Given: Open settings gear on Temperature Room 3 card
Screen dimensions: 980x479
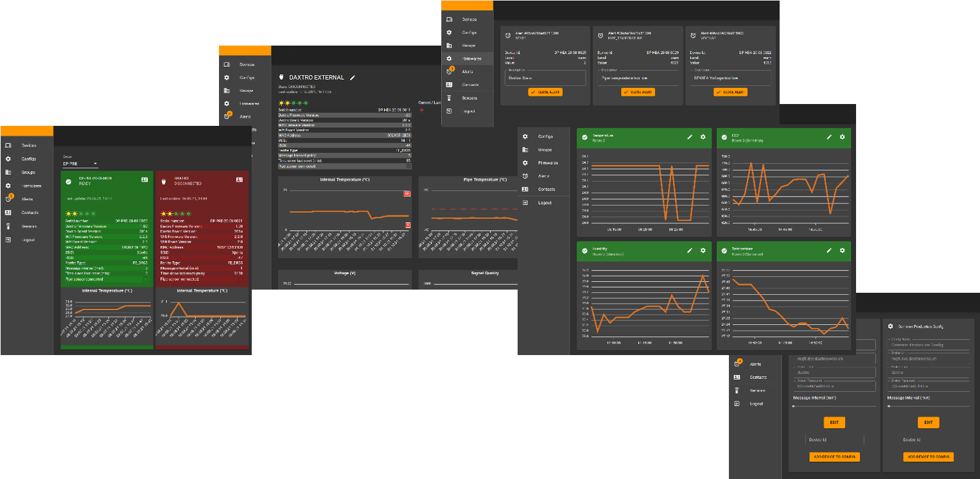Looking at the screenshot, I should coord(842,250).
